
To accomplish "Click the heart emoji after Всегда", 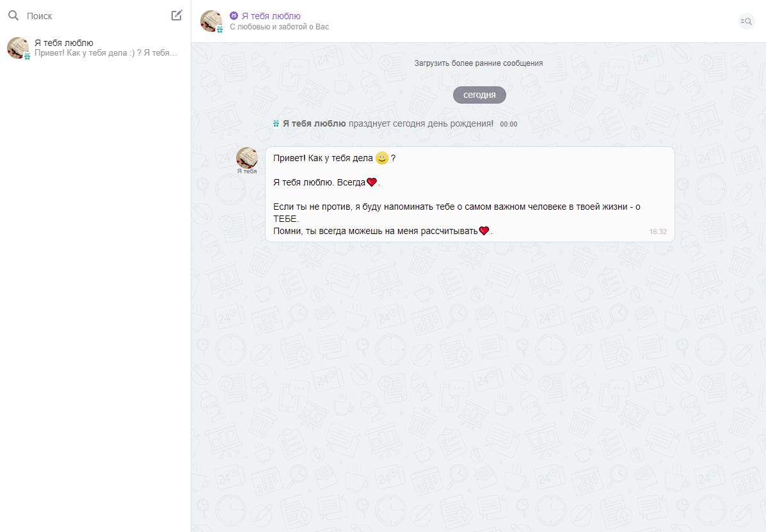I will pos(371,182).
